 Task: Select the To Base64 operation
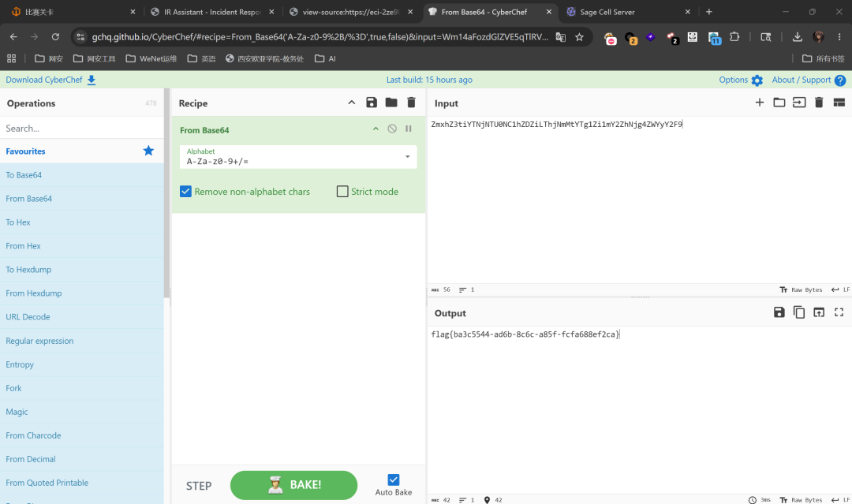click(81, 175)
